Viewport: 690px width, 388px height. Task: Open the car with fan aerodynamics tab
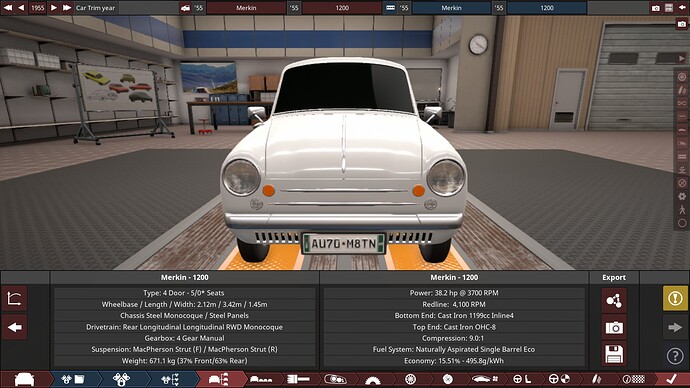(484, 379)
